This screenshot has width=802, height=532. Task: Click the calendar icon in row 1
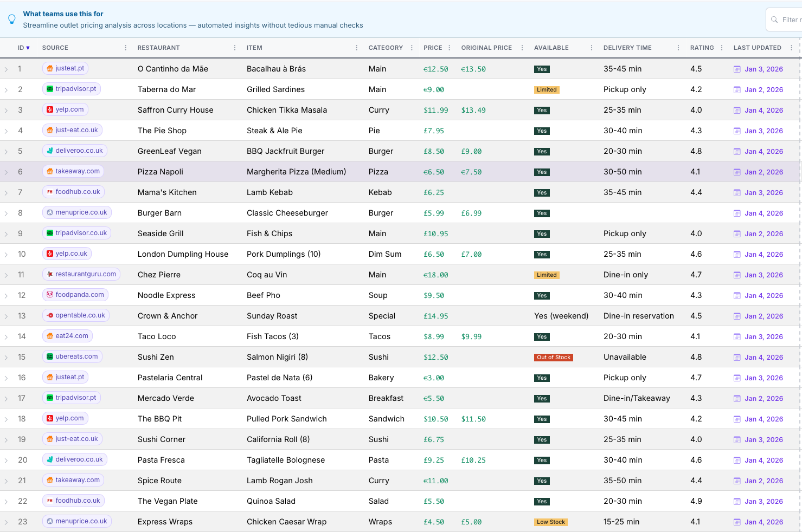point(737,69)
